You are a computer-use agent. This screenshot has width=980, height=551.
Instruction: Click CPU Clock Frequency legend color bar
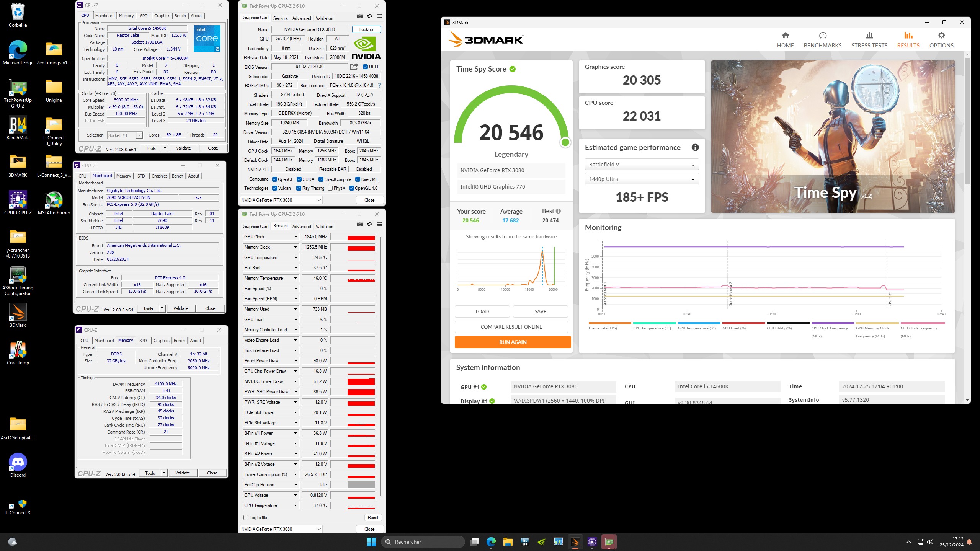click(833, 323)
